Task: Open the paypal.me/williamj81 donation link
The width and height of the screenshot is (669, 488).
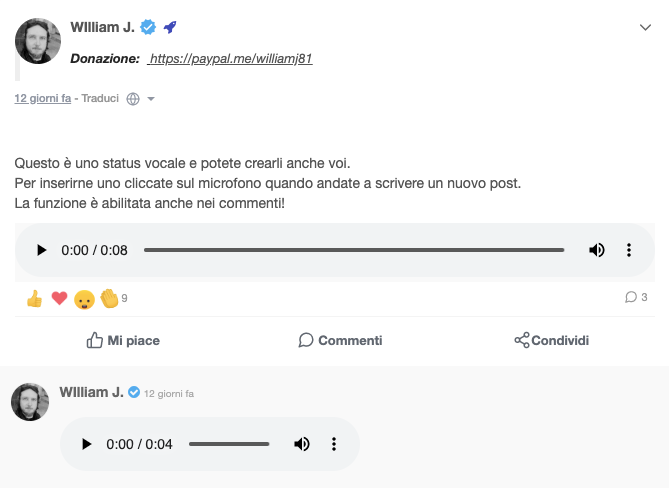Action: click(230, 59)
